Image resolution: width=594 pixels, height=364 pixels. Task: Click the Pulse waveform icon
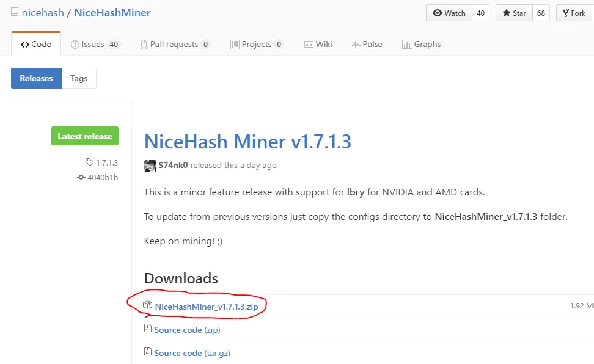click(x=356, y=45)
